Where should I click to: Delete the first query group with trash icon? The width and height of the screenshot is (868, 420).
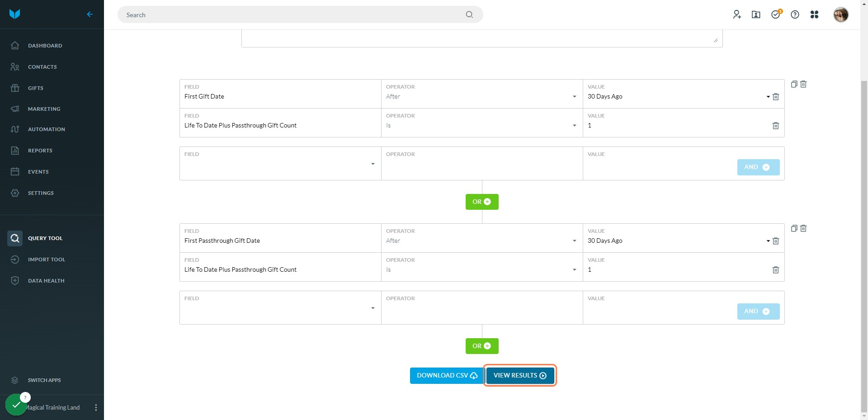coord(803,84)
